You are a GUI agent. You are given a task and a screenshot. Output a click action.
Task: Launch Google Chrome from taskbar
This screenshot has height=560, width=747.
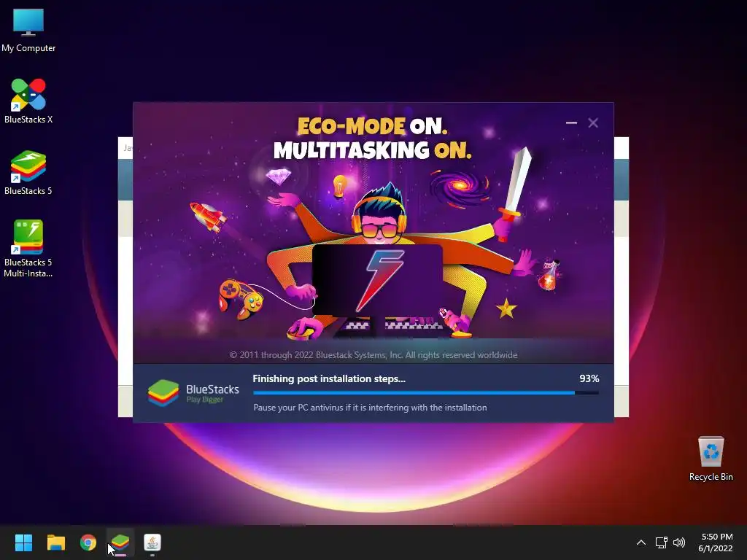pyautogui.click(x=88, y=542)
